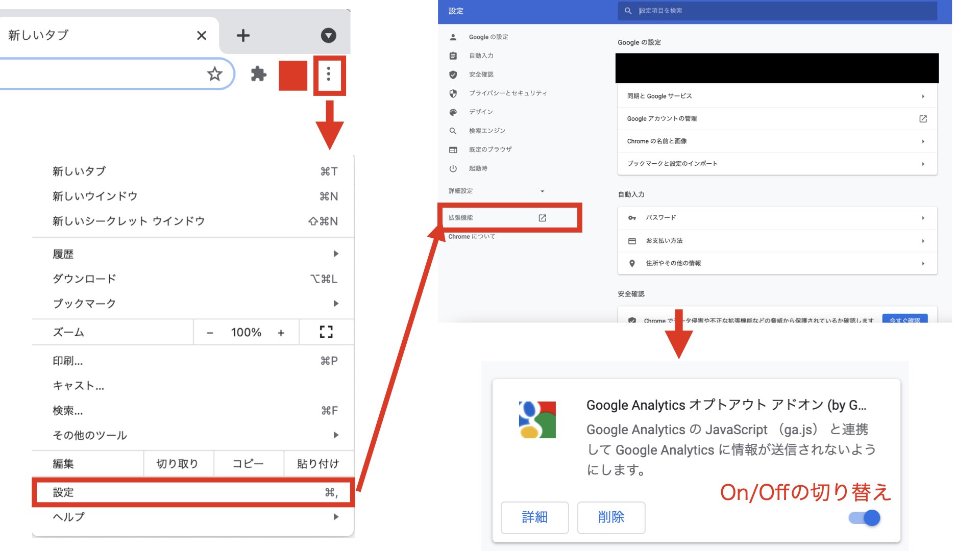Open 既定のブラウザ sidebar icon

coord(453,149)
